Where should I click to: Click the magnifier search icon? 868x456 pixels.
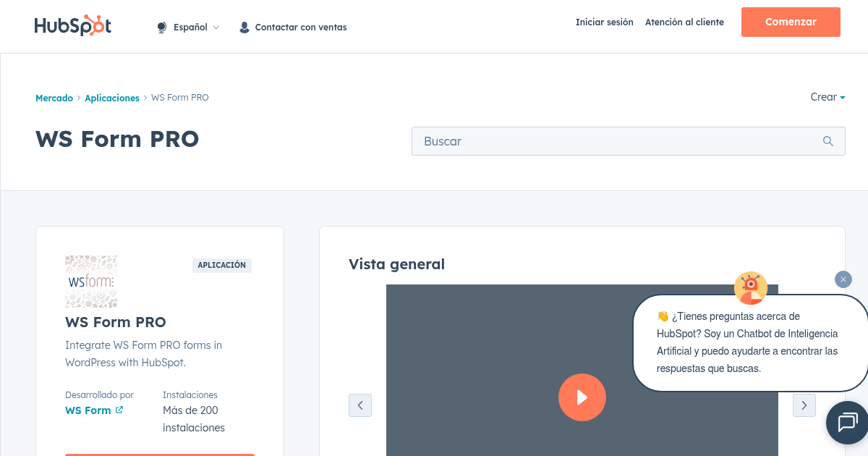[x=828, y=141]
